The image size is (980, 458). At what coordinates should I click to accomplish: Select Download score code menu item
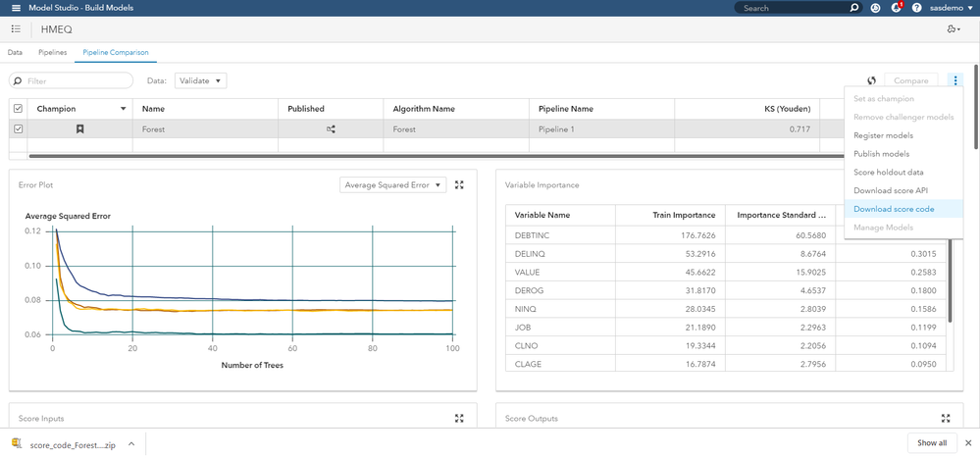[x=894, y=209]
